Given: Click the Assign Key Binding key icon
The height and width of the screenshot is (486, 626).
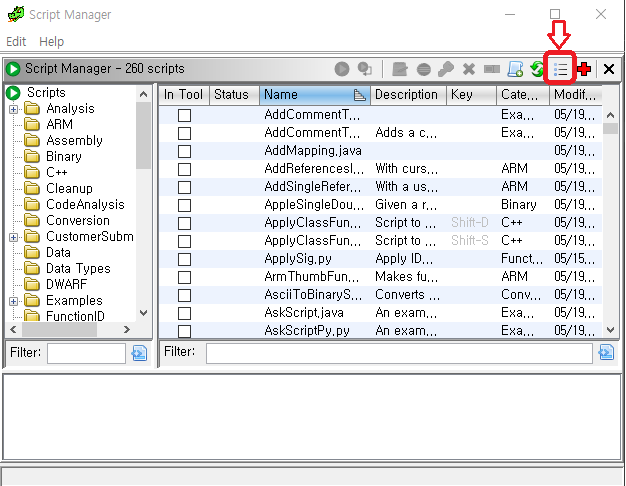Looking at the screenshot, I should pos(446,69).
